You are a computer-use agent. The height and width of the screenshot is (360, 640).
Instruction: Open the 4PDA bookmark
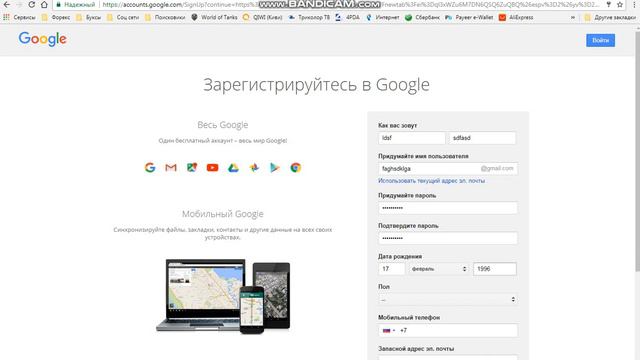click(347, 18)
